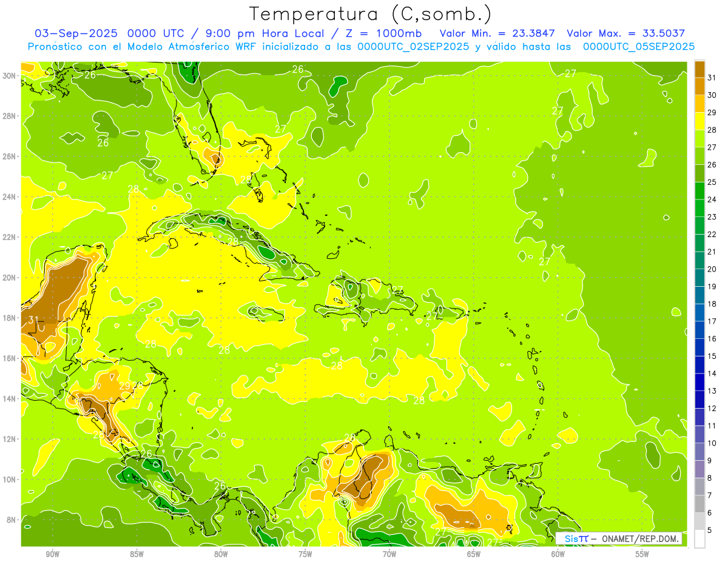Click legend value 23
This screenshot has height=562, width=728.
pyautogui.click(x=712, y=217)
